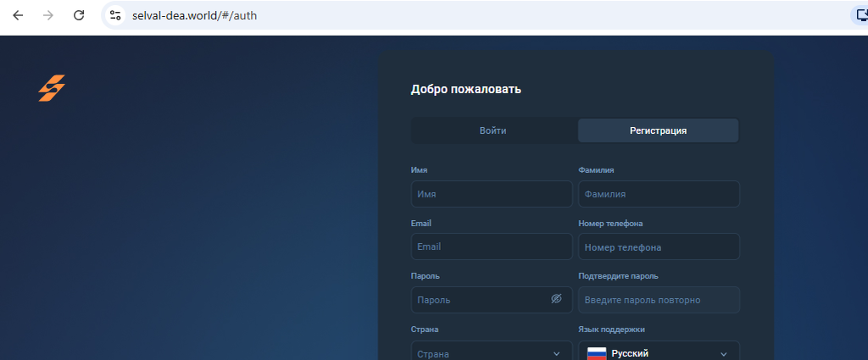Click the Добро пожаловать heading

point(465,89)
